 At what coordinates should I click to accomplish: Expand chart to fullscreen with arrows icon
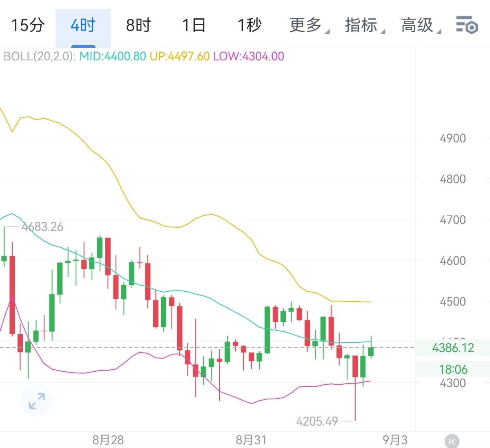(x=37, y=401)
